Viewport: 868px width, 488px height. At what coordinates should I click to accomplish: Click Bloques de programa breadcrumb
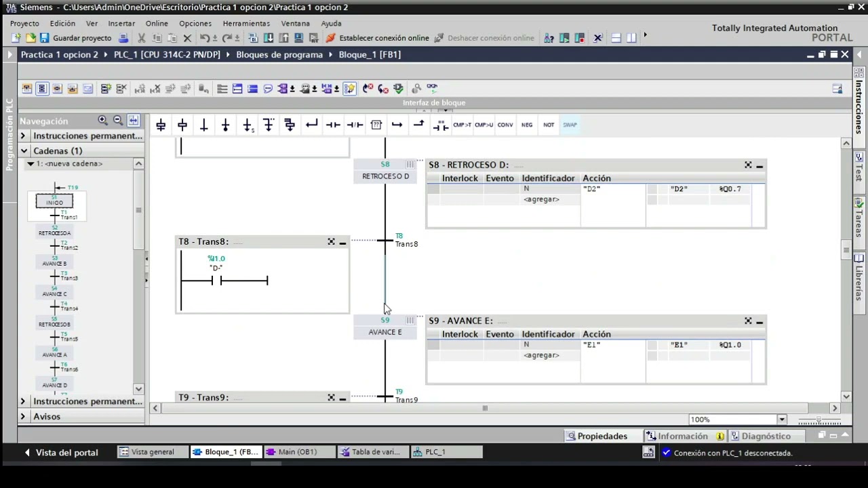click(279, 54)
